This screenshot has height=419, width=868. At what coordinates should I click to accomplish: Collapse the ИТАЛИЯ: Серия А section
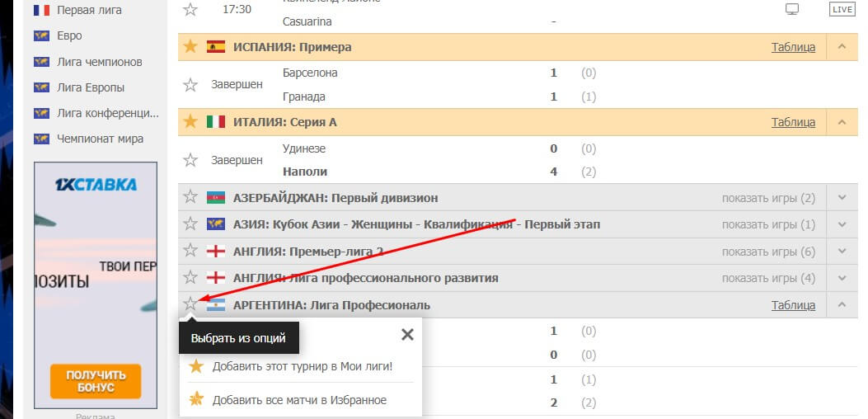842,122
